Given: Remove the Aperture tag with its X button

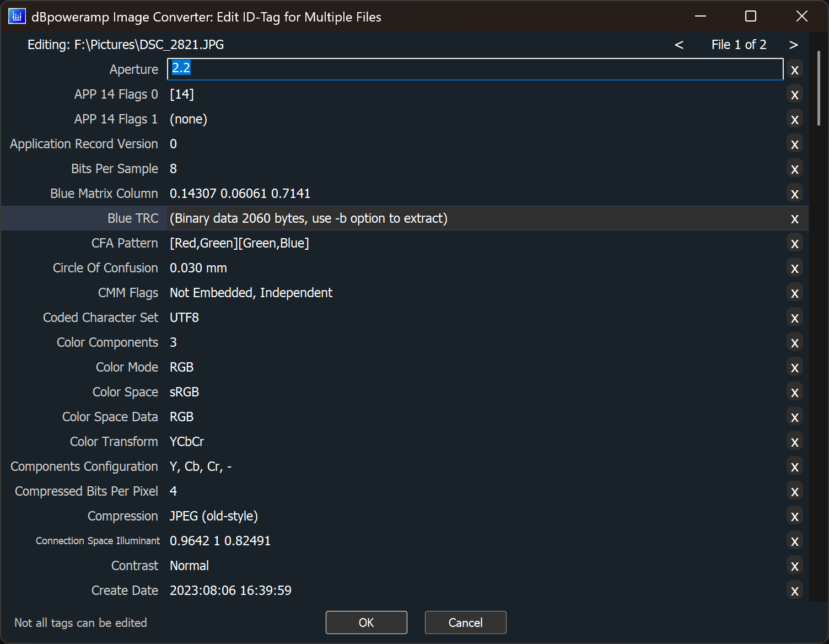Looking at the screenshot, I should coord(794,70).
